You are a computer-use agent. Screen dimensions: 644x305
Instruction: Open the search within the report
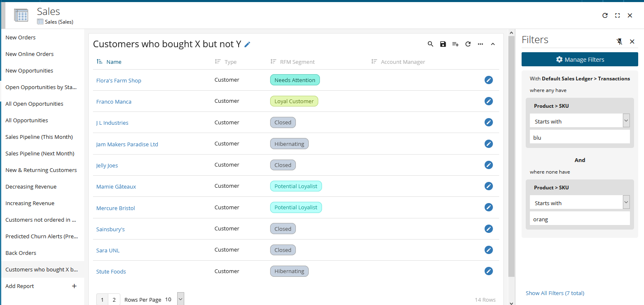[430, 44]
